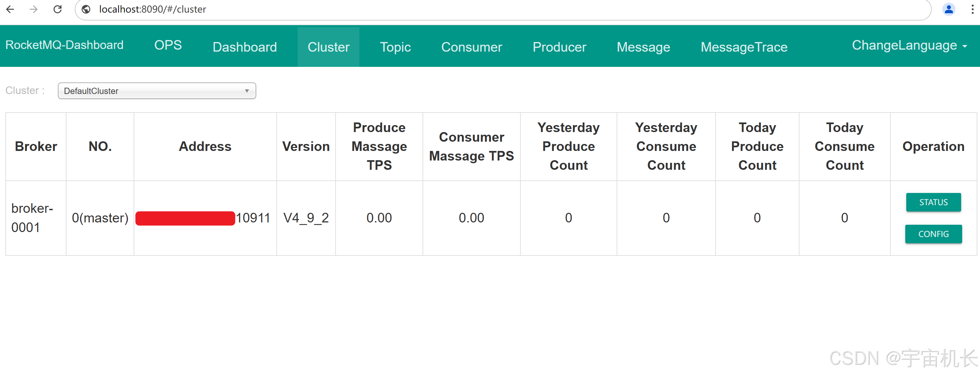Select the Dashboard navigation tab
Screen dimensions: 980x375
(244, 47)
